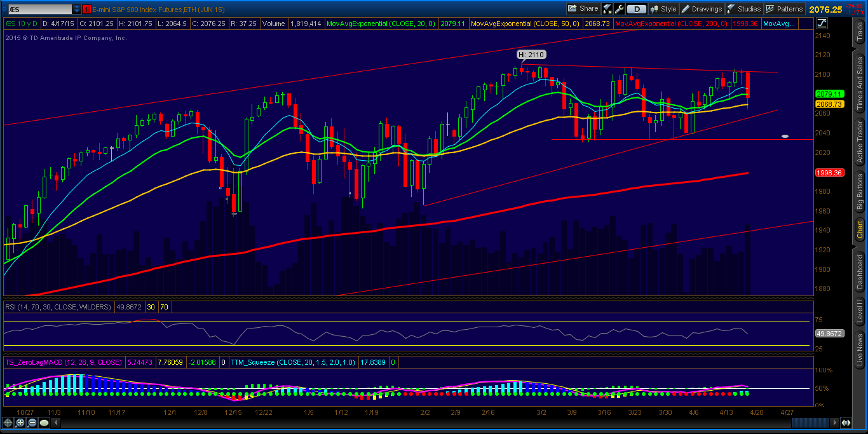Viewport: 868px width, 434px height.
Task: Select the Level II side tab
Action: [x=860, y=312]
